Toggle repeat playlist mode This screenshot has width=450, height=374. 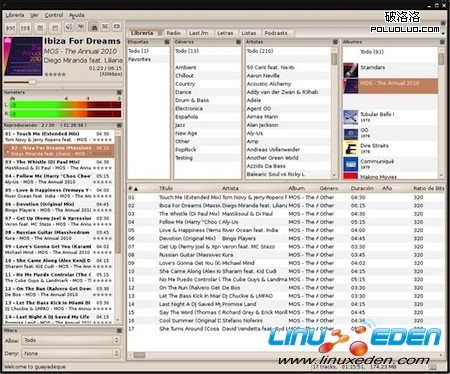click(117, 27)
